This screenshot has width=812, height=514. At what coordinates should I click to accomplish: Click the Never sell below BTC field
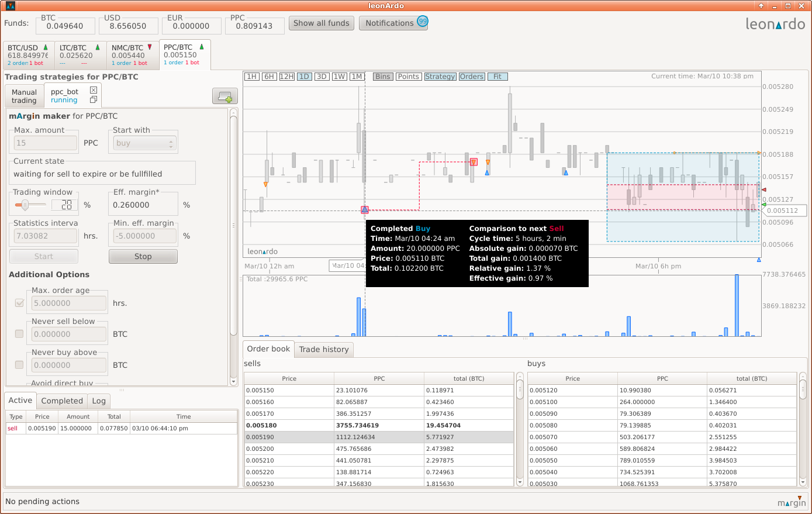click(x=69, y=334)
